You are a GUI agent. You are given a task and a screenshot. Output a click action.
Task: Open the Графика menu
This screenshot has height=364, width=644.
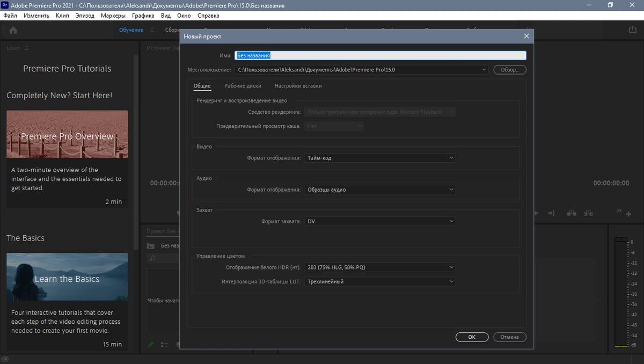(143, 16)
